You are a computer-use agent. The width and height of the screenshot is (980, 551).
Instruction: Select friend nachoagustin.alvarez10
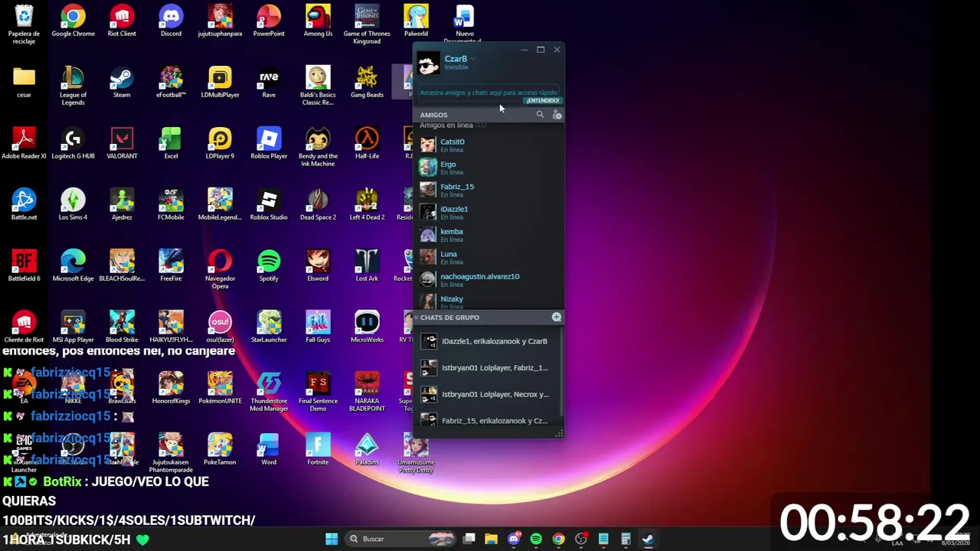point(490,279)
